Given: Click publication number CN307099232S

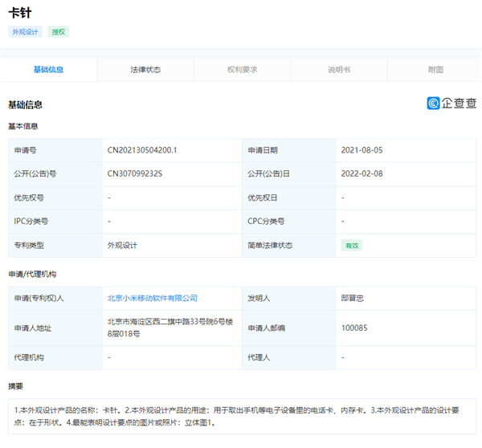Looking at the screenshot, I should (x=135, y=173).
